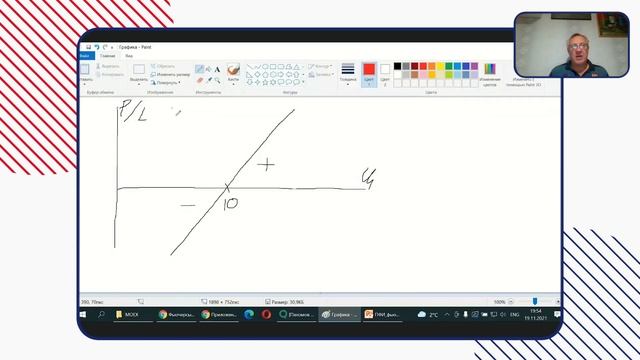The height and width of the screenshot is (360, 640).
Task: Adjust the zoom slider handle
Action: [535, 302]
